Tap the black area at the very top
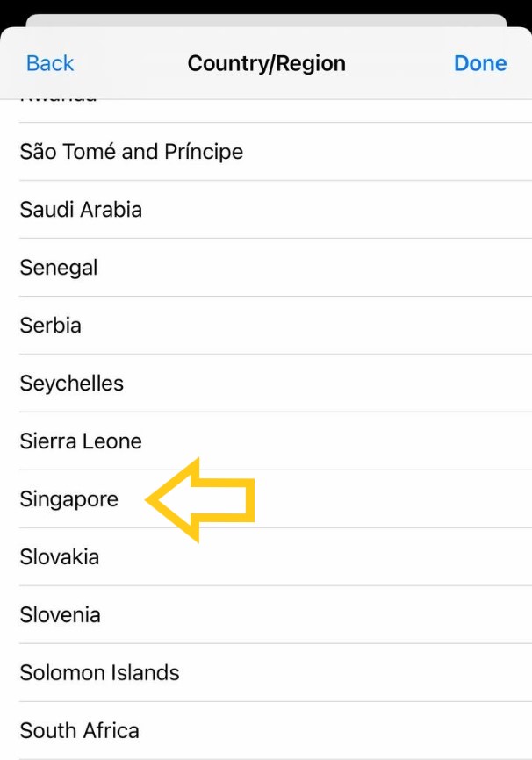 (x=266, y=5)
